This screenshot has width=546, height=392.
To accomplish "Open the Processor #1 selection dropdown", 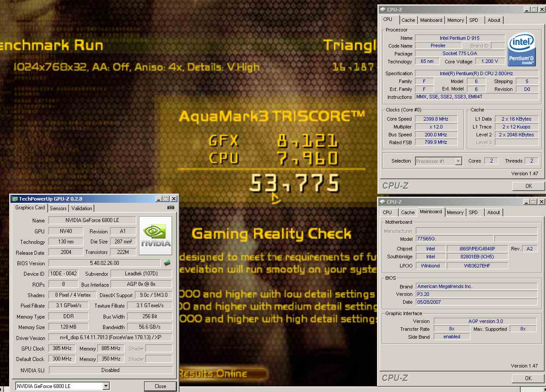I will (x=458, y=161).
